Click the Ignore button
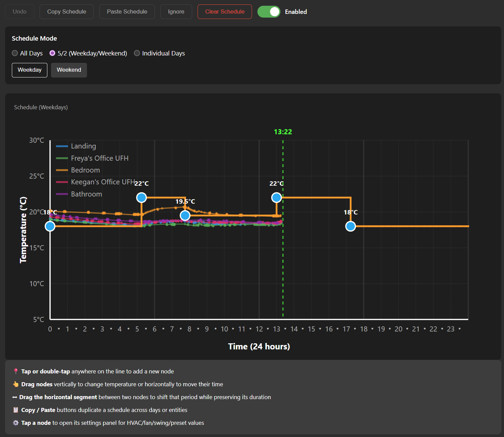The width and height of the screenshot is (504, 437). tap(176, 12)
